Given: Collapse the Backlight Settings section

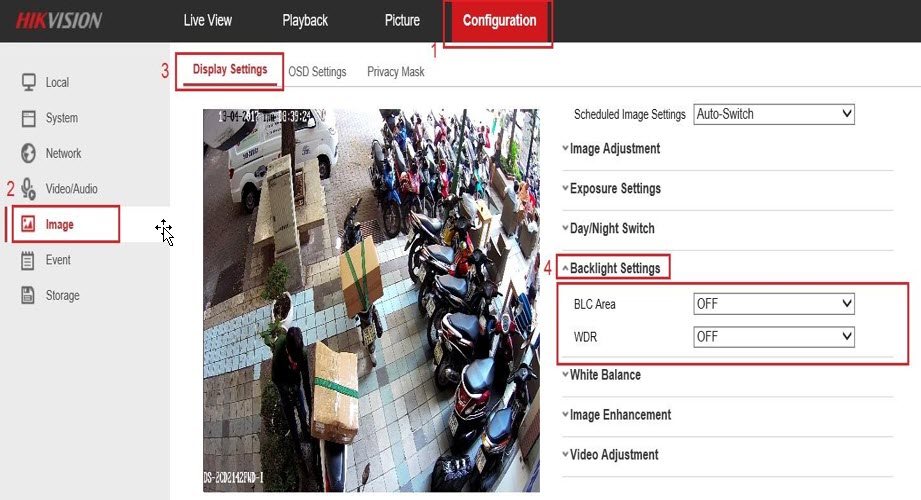Looking at the screenshot, I should [x=614, y=268].
